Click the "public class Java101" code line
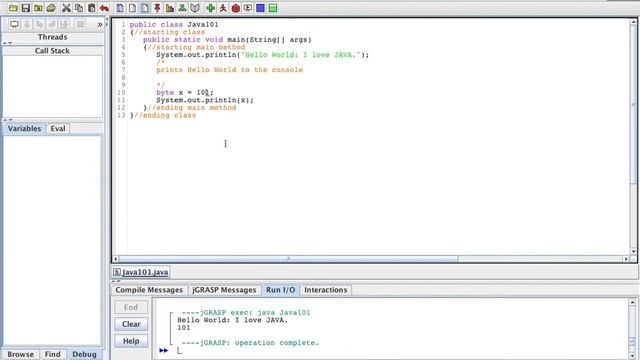 (x=174, y=24)
